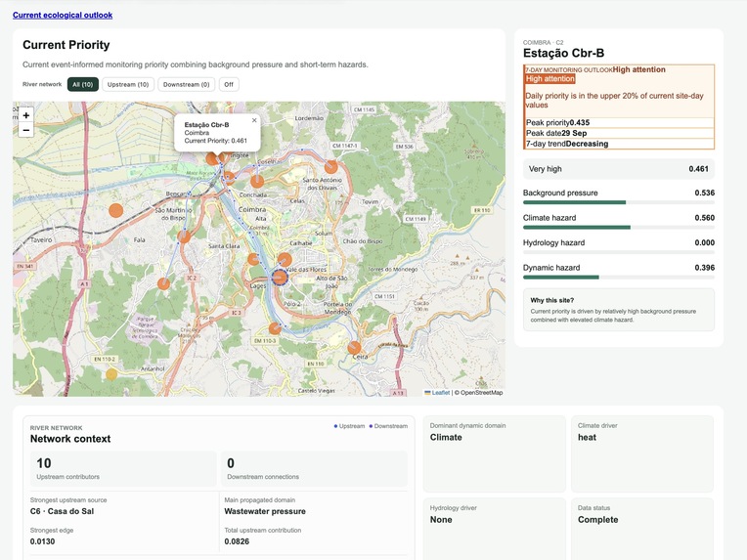The width and height of the screenshot is (747, 560).
Task: Click the Climate hazard value 0.560
Action: [705, 218]
